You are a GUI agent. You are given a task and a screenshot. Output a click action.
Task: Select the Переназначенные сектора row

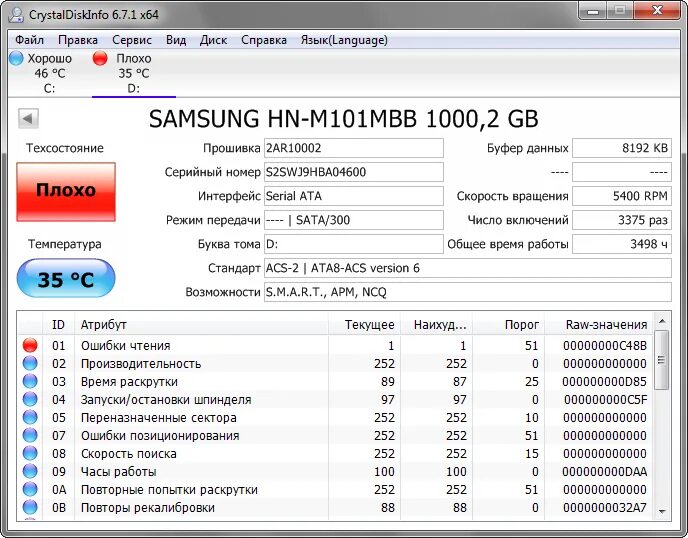(x=335, y=417)
